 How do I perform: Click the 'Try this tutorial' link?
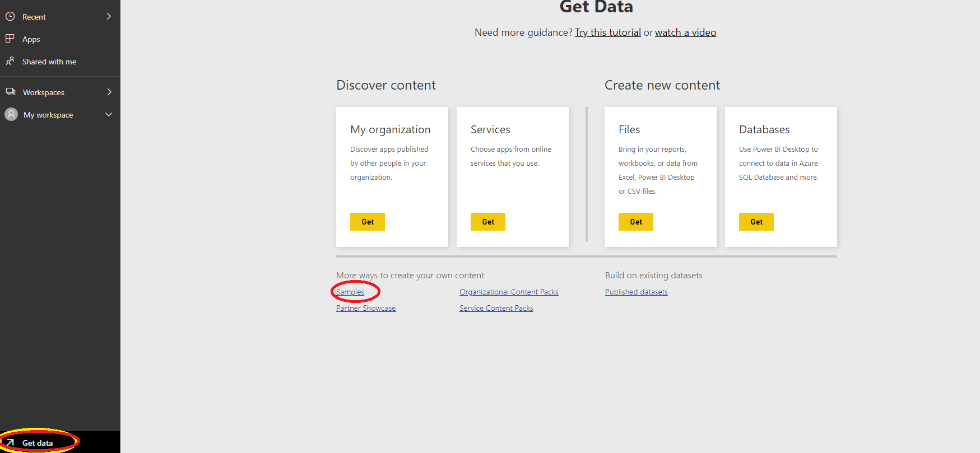click(607, 32)
